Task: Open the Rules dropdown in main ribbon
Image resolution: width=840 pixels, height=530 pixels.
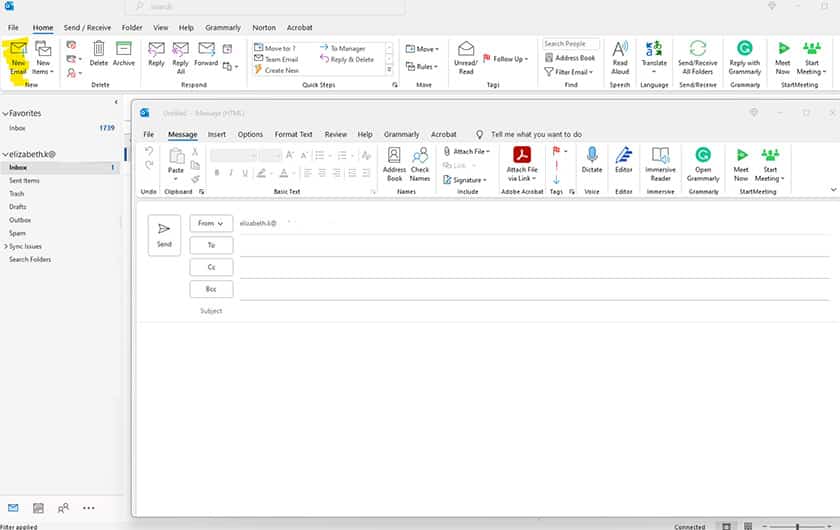Action: click(x=422, y=66)
